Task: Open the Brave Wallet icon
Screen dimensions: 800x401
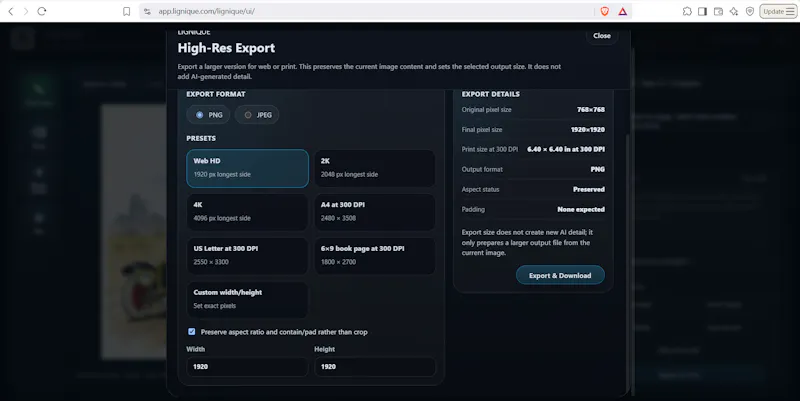Action: (718, 11)
